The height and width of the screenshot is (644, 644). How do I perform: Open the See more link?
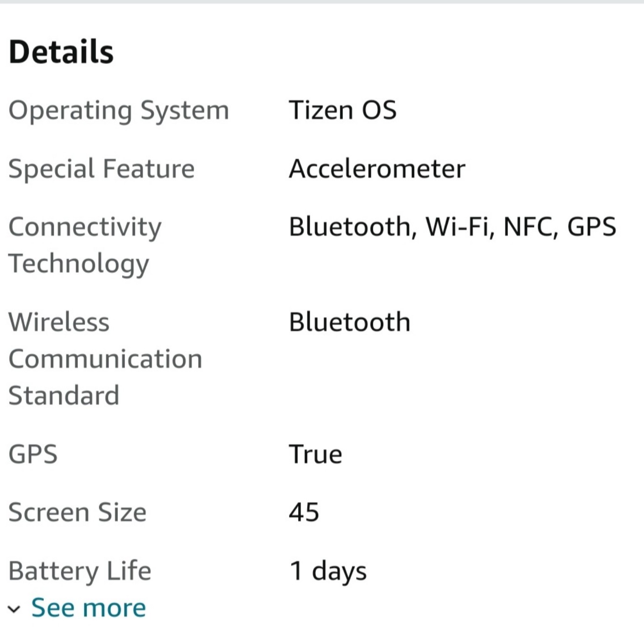point(88,607)
